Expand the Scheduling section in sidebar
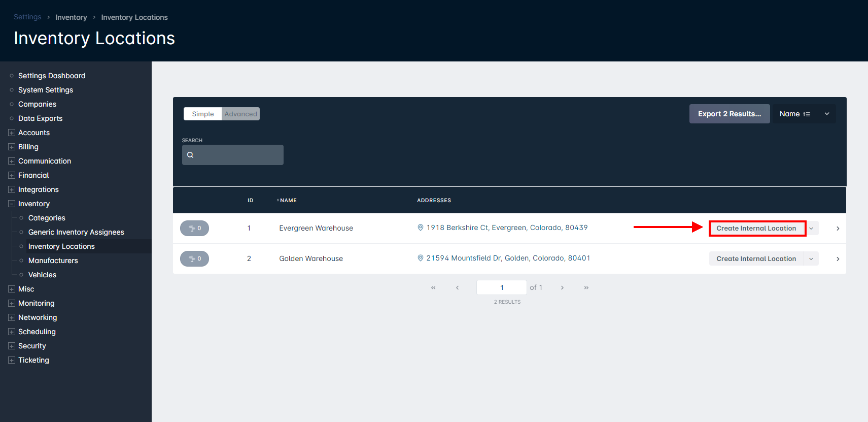This screenshot has width=868, height=422. [x=12, y=332]
